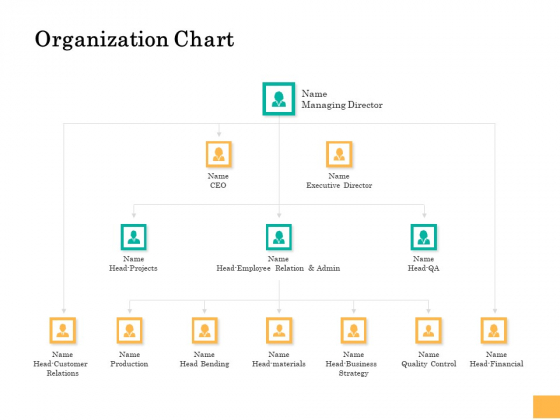Select the Head Bending label
The width and height of the screenshot is (560, 420).
tap(204, 364)
